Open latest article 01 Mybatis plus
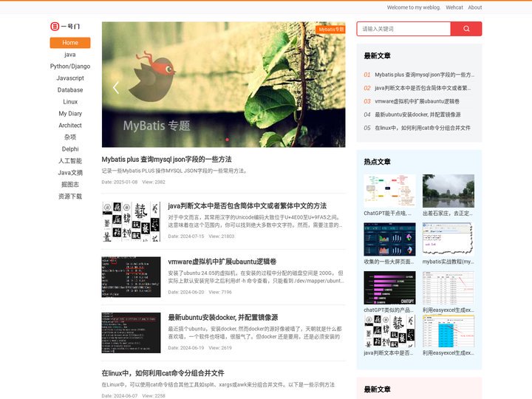The width and height of the screenshot is (532, 399). coord(424,75)
